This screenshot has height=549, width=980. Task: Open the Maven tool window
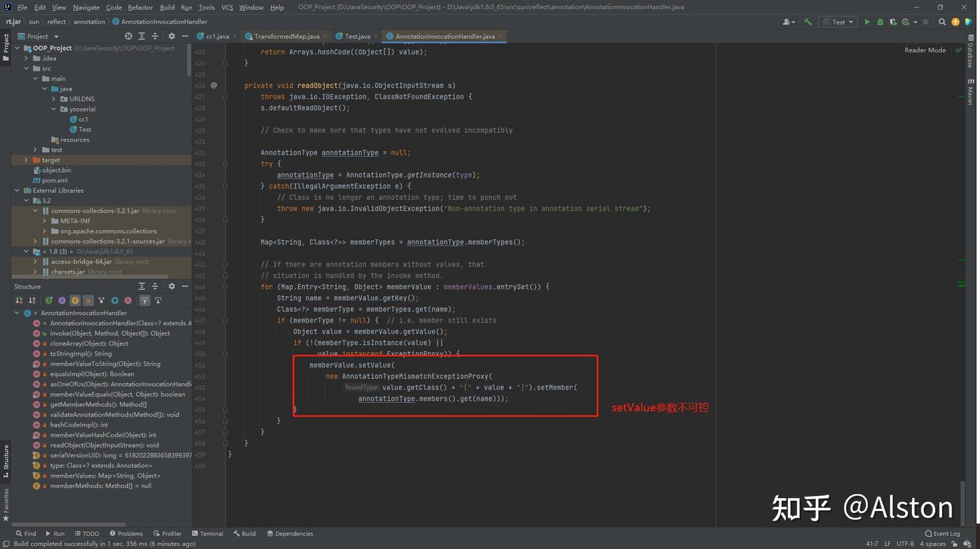[970, 92]
